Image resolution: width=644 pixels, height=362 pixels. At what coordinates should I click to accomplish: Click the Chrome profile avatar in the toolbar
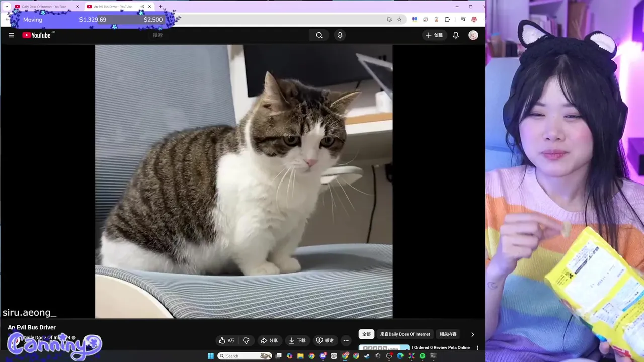click(x=474, y=19)
